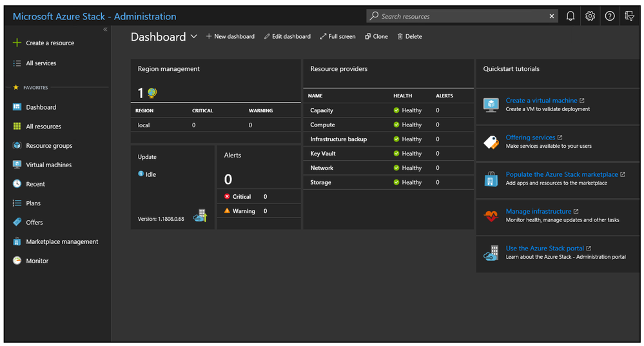The image size is (644, 346).
Task: Clone the current dashboard
Action: tap(376, 36)
